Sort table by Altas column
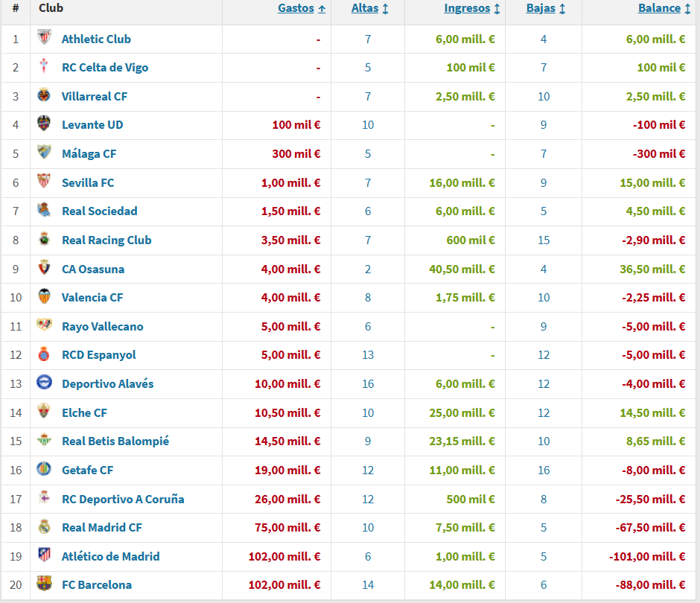The image size is (700, 603). coord(369,8)
